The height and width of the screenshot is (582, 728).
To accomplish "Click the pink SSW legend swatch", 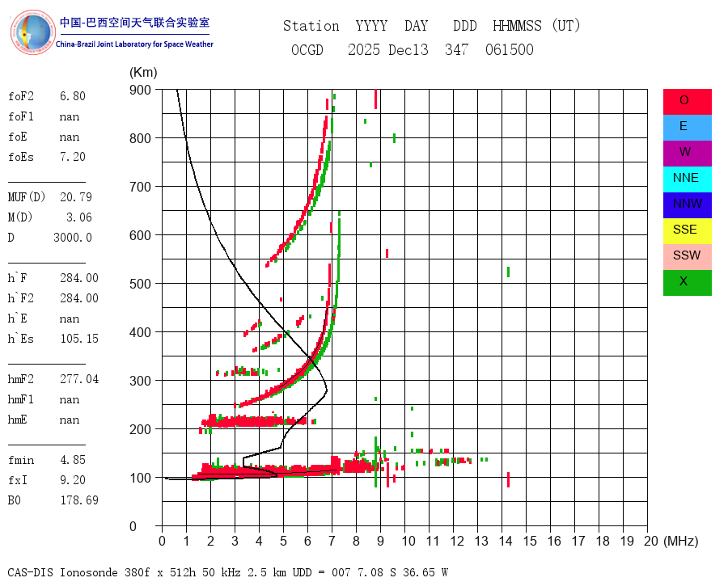I will click(687, 257).
